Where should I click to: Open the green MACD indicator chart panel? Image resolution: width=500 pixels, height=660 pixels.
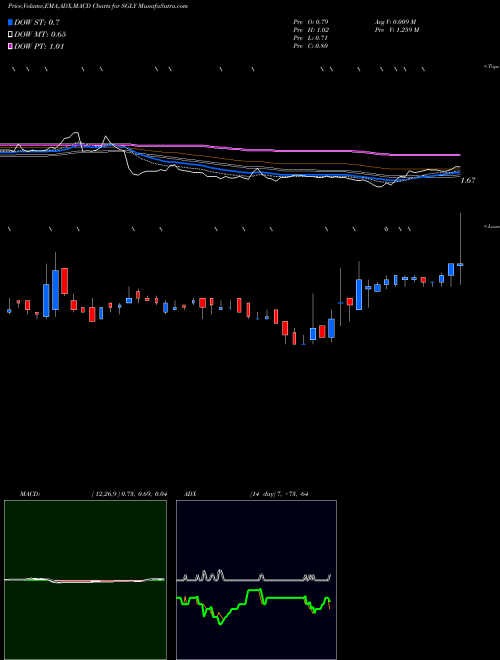(85, 580)
